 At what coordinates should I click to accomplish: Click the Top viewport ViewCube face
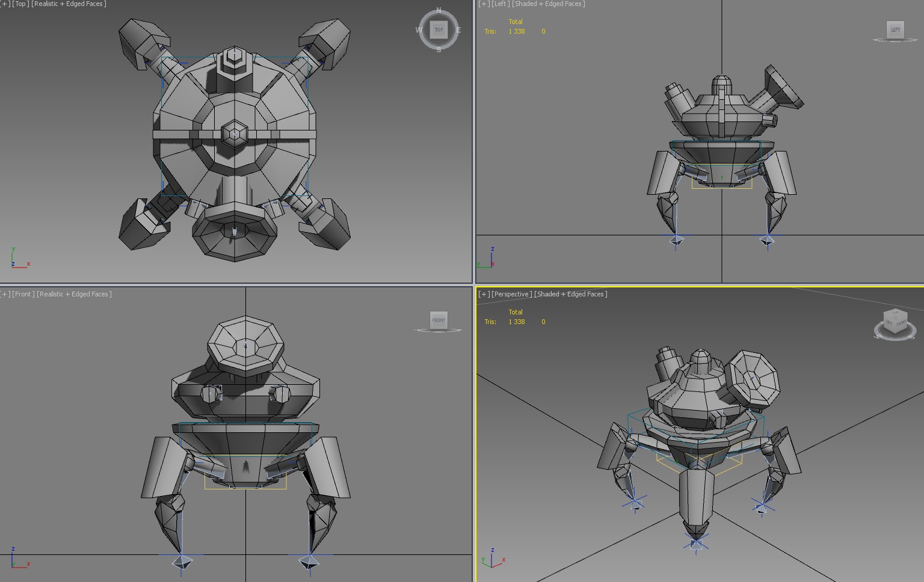tap(439, 29)
